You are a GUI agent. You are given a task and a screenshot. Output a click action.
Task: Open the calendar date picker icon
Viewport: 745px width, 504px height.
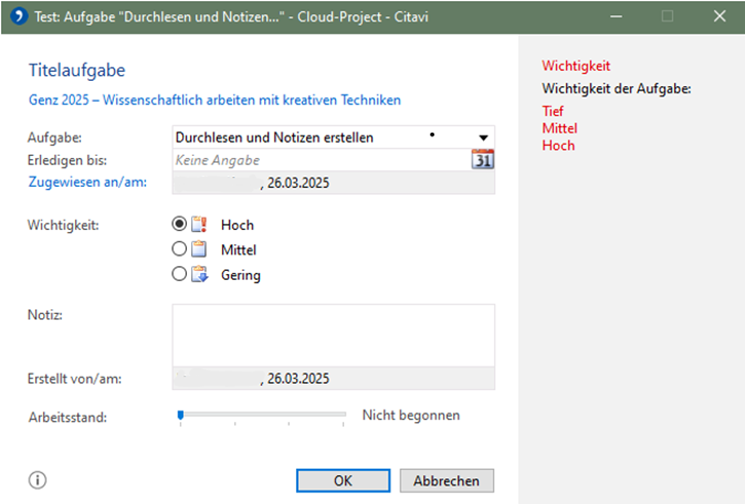coord(482,160)
